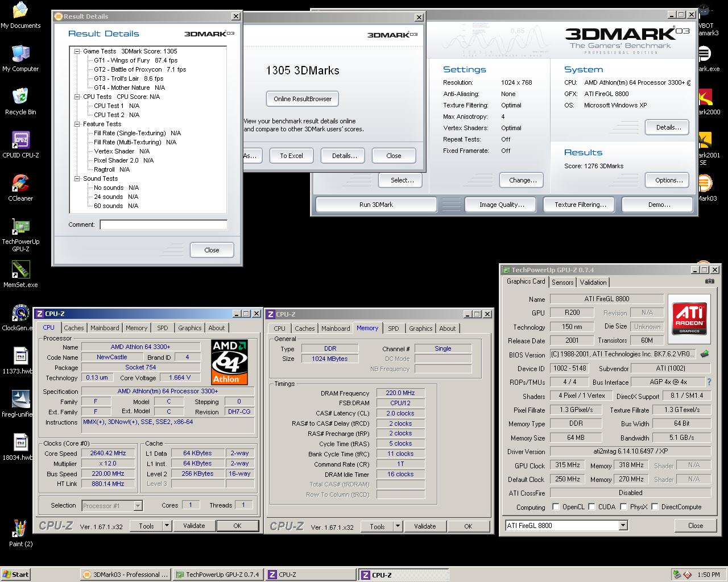Open the ATI FireGL 8800 card dropdown
The height and width of the screenshot is (582, 728).
tap(623, 526)
